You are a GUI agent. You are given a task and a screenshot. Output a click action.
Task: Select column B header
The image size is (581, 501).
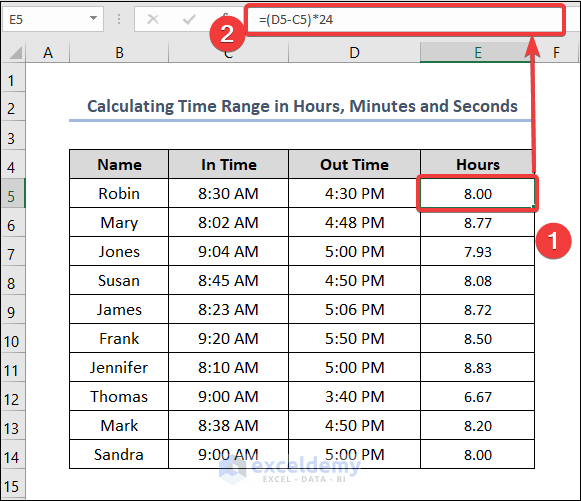tap(119, 53)
